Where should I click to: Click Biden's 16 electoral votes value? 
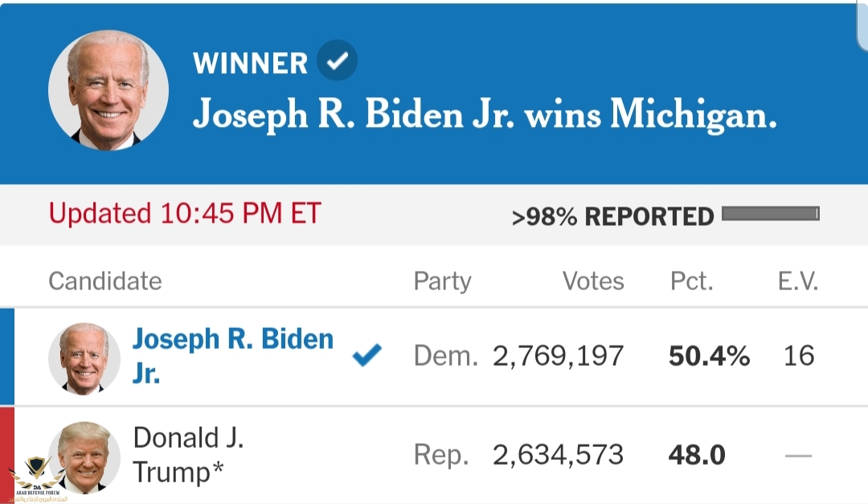[x=799, y=355]
